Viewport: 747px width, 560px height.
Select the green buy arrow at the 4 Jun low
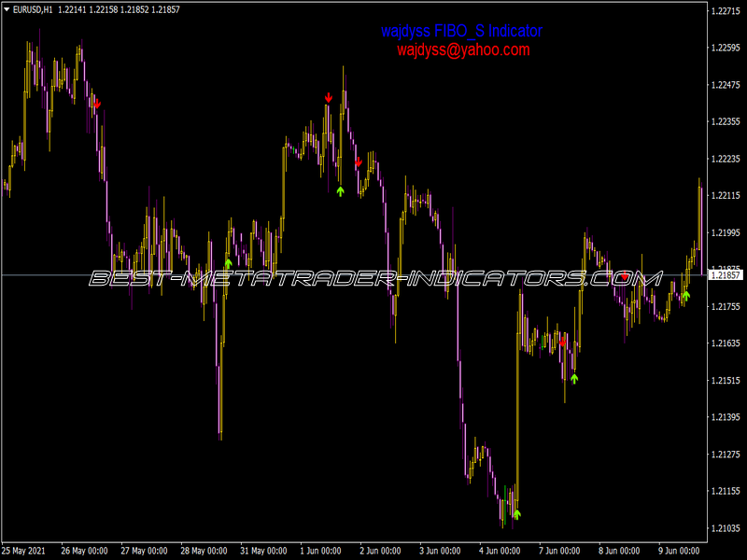(517, 514)
